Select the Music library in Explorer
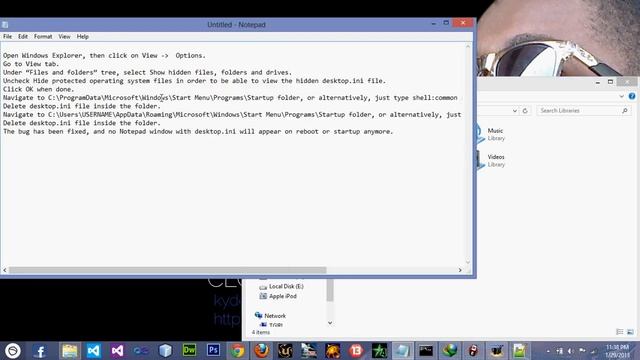 point(491,134)
